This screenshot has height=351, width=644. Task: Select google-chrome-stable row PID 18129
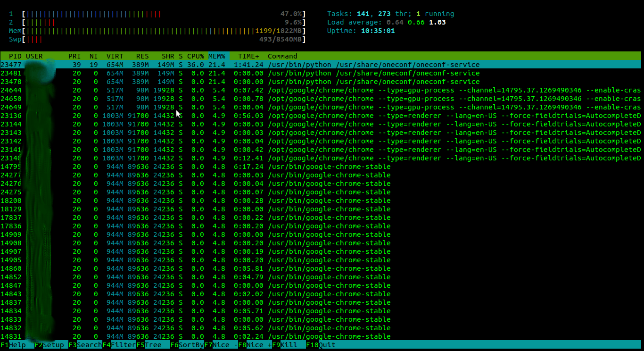pyautogui.click(x=321, y=209)
